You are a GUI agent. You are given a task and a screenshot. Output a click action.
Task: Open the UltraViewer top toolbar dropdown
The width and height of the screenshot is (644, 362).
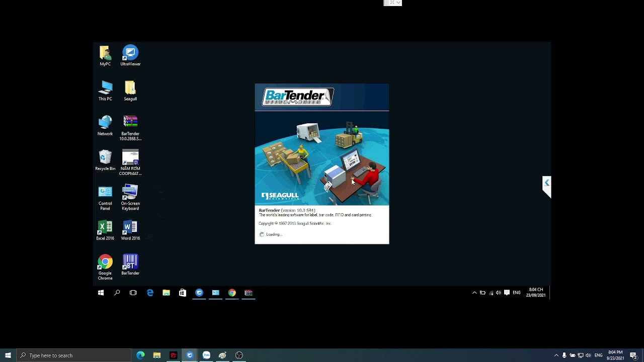tap(398, 3)
